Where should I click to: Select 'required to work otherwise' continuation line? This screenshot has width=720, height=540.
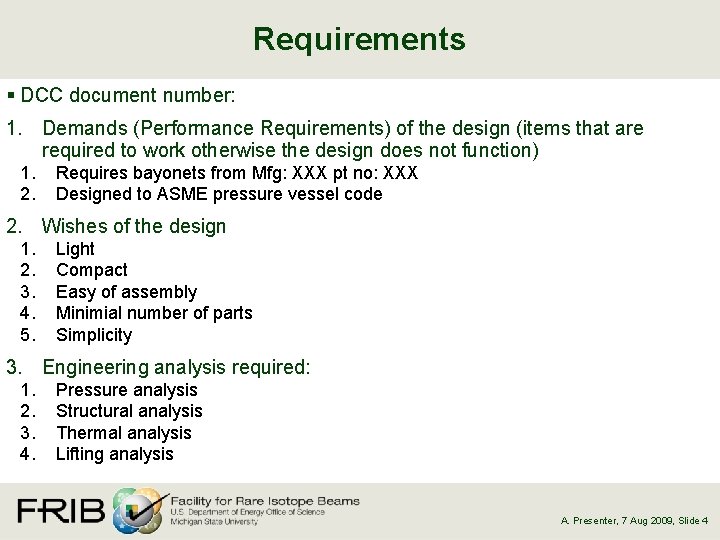(x=290, y=150)
